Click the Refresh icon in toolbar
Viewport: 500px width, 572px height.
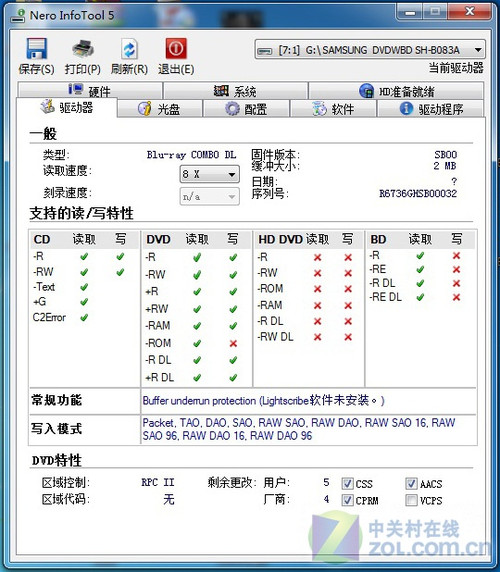pyautogui.click(x=129, y=49)
